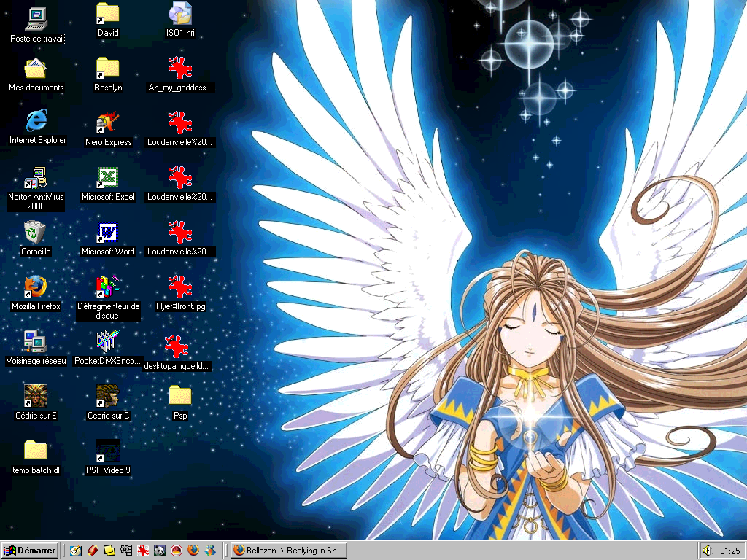Viewport: 747px width, 560px height.
Task: Launch the red book quick launch icon
Action: (93, 551)
